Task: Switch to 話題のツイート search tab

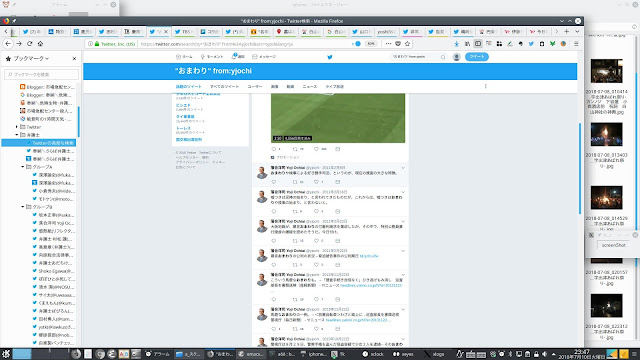Action: click(189, 87)
